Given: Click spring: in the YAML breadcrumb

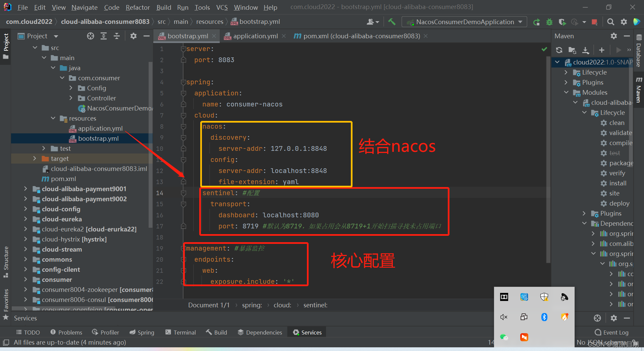Looking at the screenshot, I should coord(252,305).
